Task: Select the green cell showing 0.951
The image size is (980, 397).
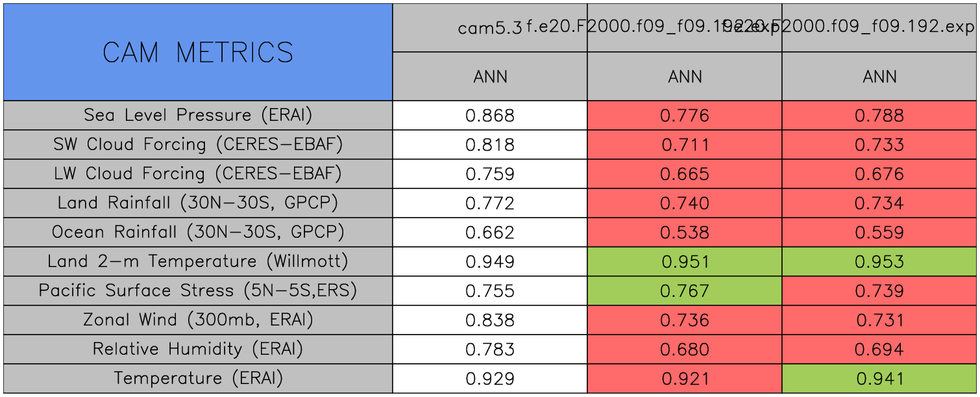Action: [685, 262]
